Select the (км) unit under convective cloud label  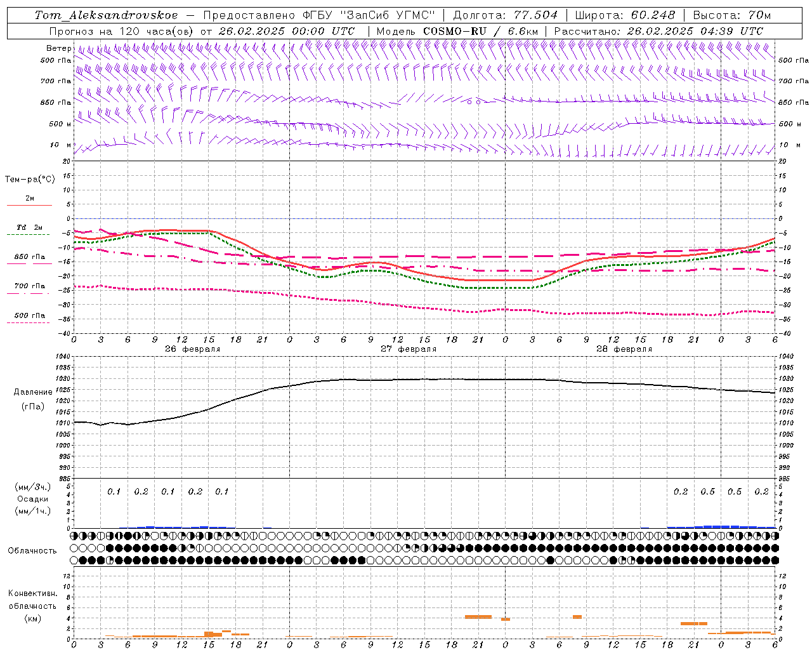[32, 618]
